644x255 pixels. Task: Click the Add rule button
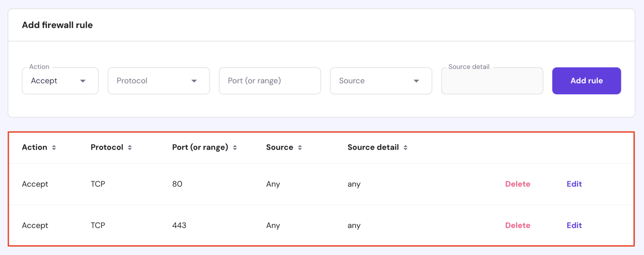pos(586,81)
